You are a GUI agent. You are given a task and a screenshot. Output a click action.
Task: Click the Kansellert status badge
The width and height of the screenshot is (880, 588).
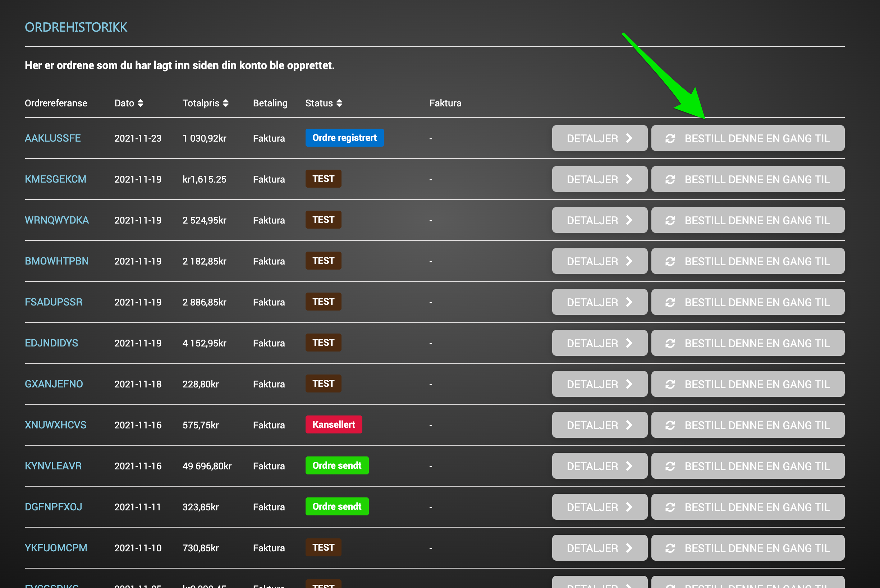point(333,424)
